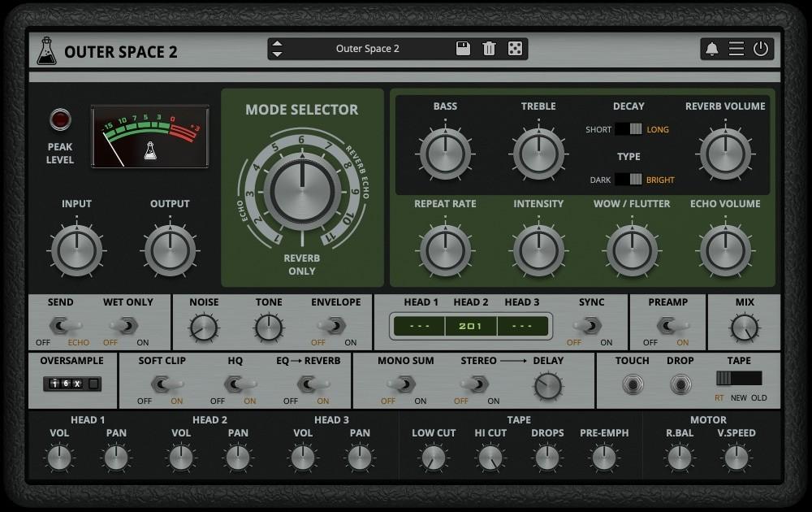Click the power icon to bypass the plugin

(761, 49)
